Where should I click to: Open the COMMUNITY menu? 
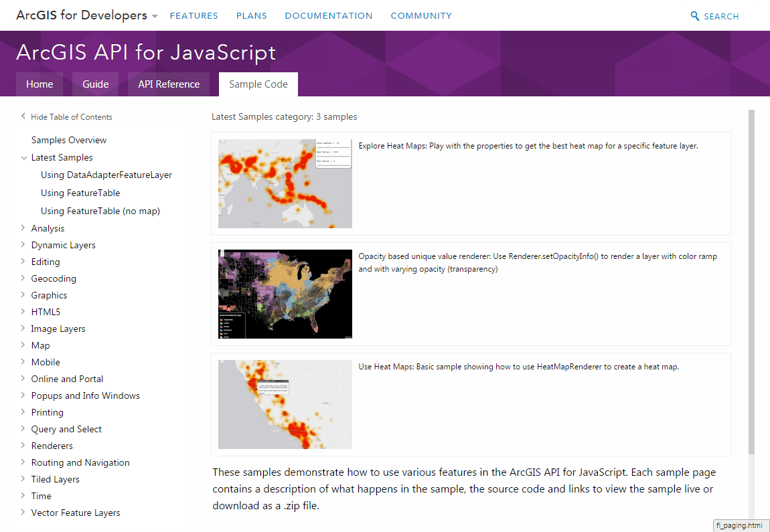[421, 15]
